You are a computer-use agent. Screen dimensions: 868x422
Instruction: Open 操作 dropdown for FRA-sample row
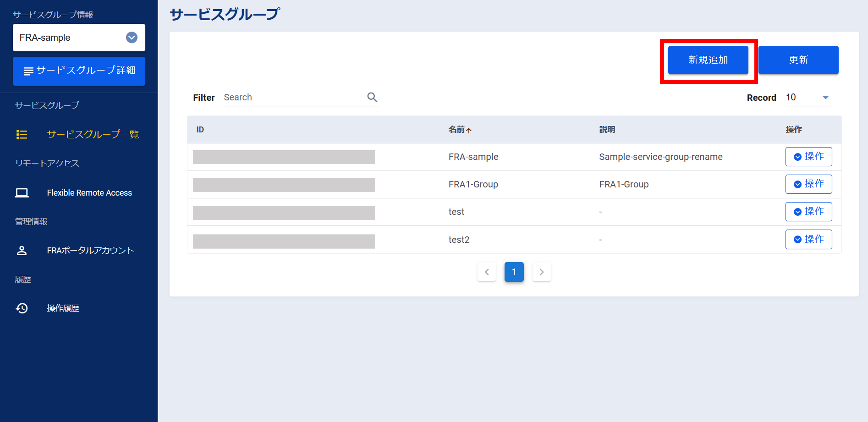tap(808, 156)
